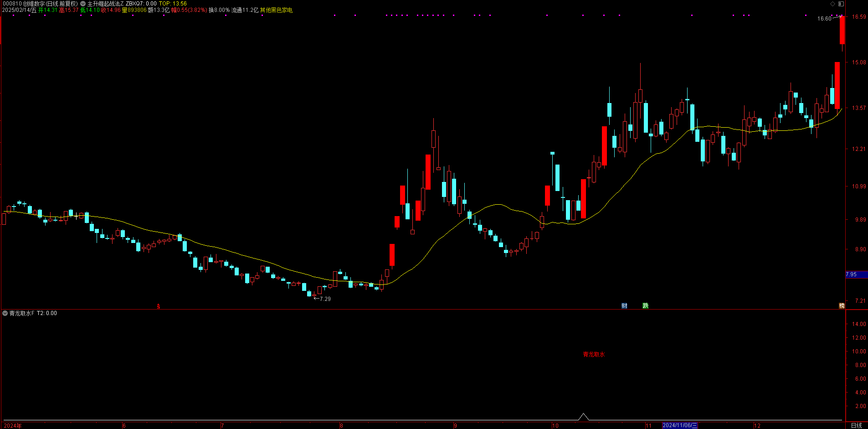This screenshot has width=868, height=429.
Task: Click the diamond icon at chart top-right
Action: [832, 4]
